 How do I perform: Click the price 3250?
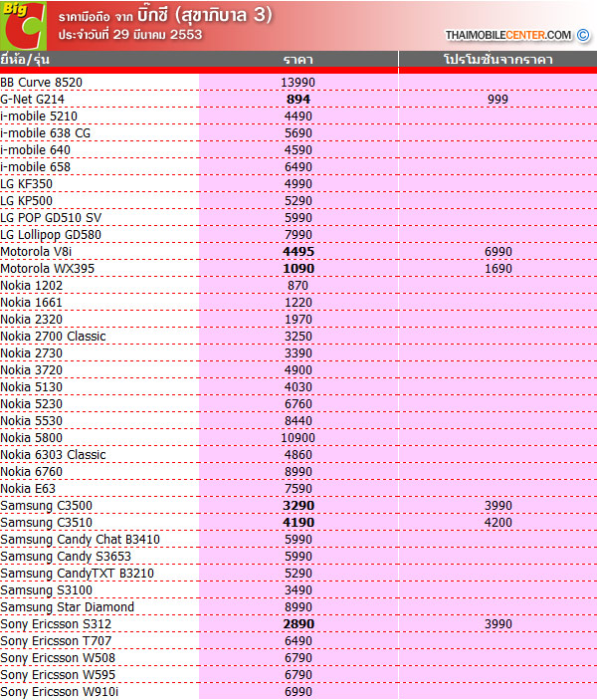point(298,337)
